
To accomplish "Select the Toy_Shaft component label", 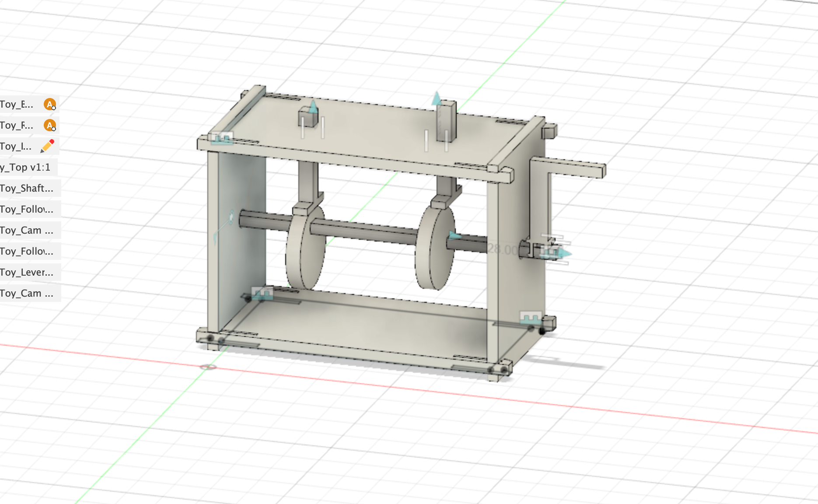I will pyautogui.click(x=26, y=188).
